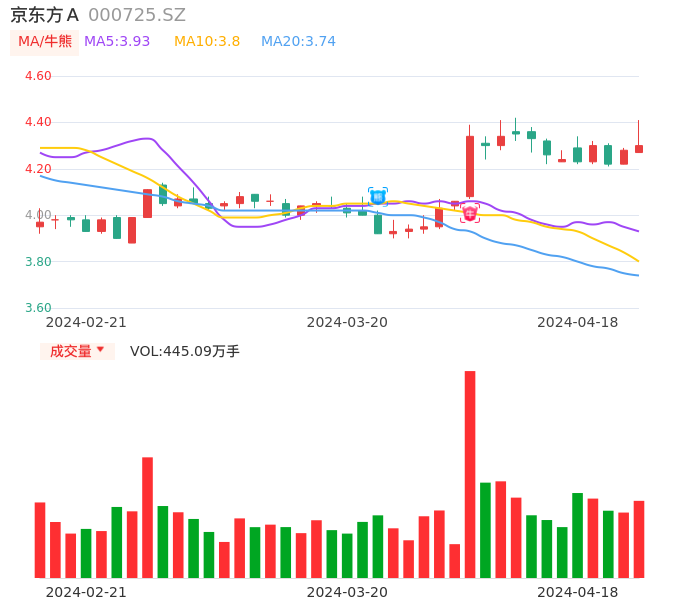
Task: Open the 京东方A stock name title
Action: pyautogui.click(x=45, y=15)
